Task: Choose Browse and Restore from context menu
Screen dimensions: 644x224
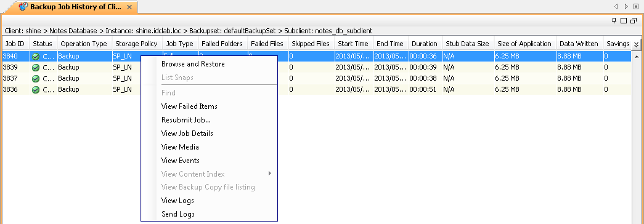Action: 193,64
